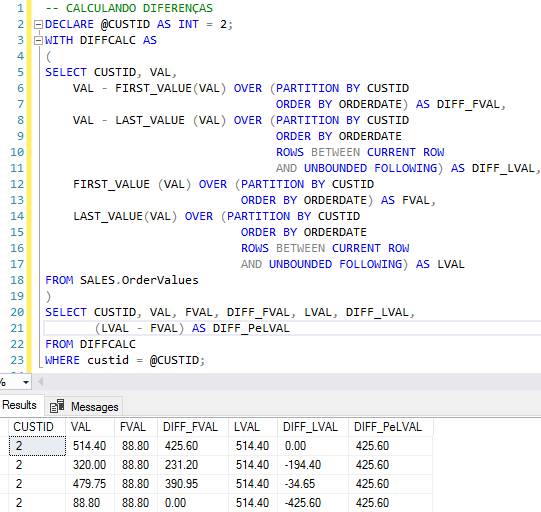Viewport: 541px width, 512px height.
Task: Switch to the Results tab
Action: [20, 405]
